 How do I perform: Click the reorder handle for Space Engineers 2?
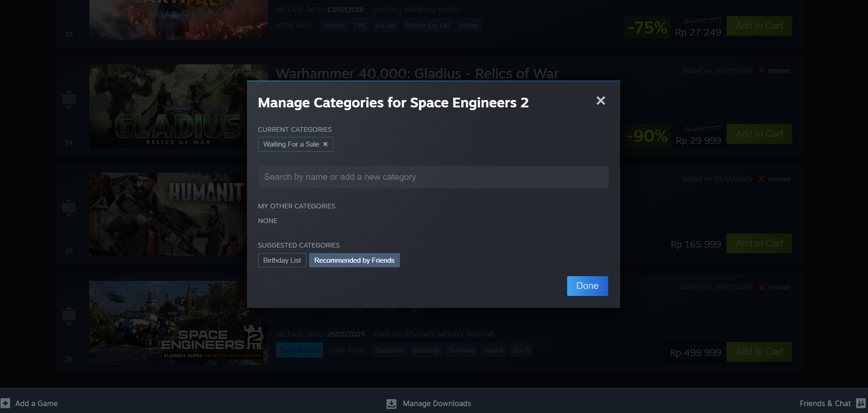(x=69, y=316)
